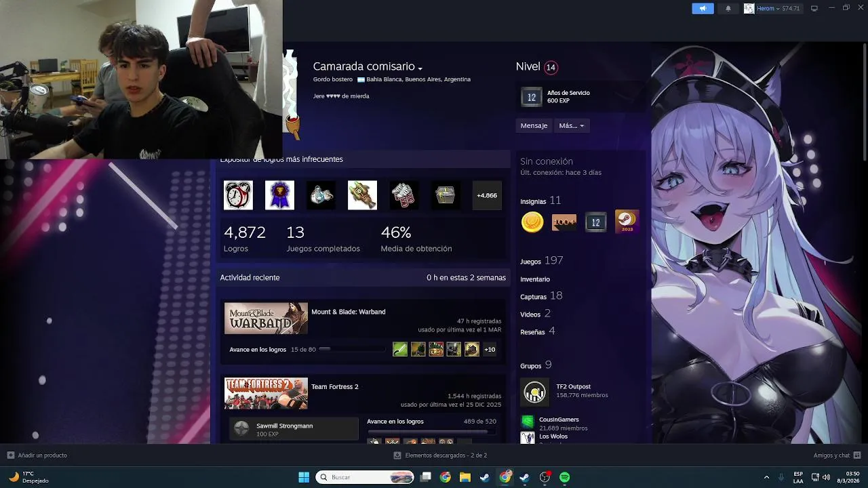Screen dimensions: 868x488
Task: Select the green sword Warband achievement
Action: pyautogui.click(x=400, y=349)
